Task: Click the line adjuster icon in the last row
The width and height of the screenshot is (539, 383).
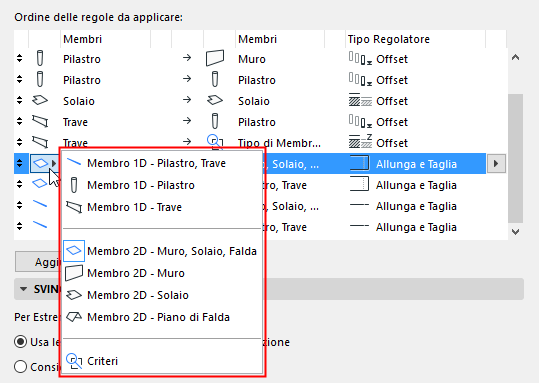Action: [x=359, y=226]
